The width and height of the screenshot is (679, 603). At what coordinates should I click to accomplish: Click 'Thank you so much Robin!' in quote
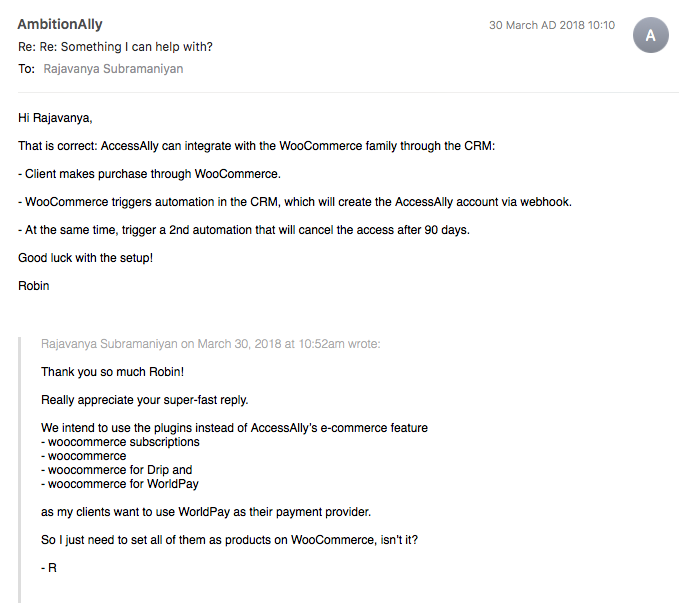[113, 372]
